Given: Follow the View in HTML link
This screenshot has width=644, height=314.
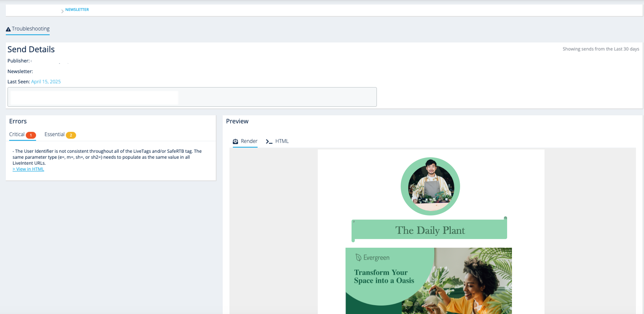Looking at the screenshot, I should pos(28,169).
